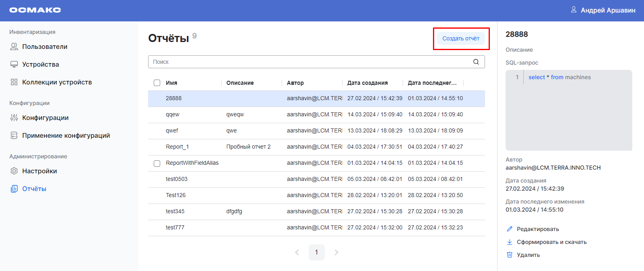Screen dimensions: 644x271
Task: Click the ОСМАКС logo link
Action: pos(35,10)
